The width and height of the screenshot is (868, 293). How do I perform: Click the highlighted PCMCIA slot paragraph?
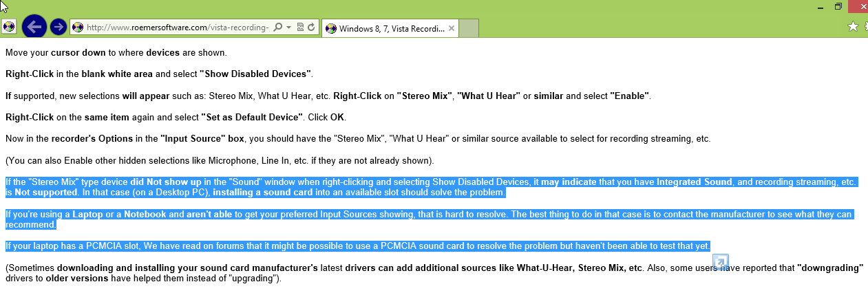click(358, 246)
